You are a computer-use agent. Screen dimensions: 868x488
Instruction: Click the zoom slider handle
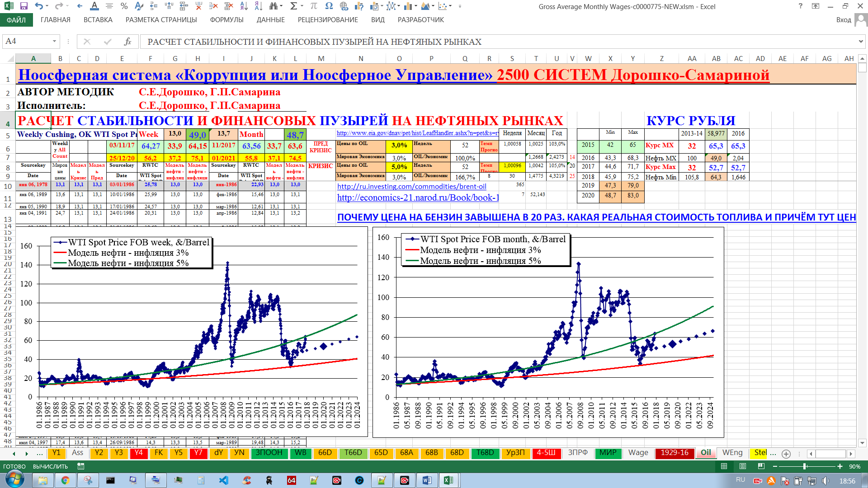[x=805, y=466]
